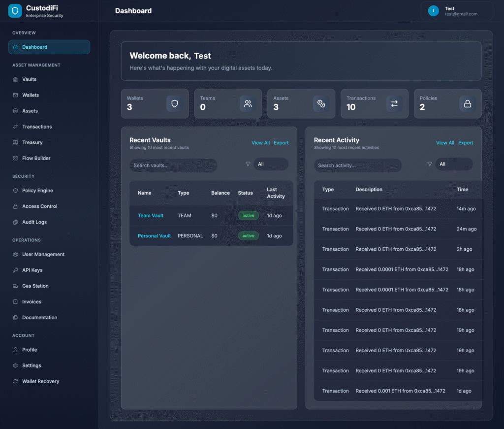Click the active status badge for Team Vault
The image size is (504, 429).
tap(249, 215)
